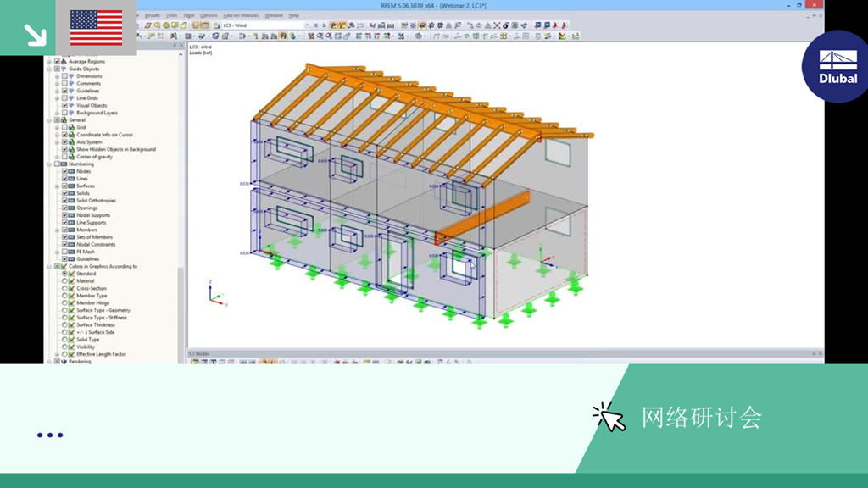
Task: Select Coordinate Info on Cursor row
Action: [104, 135]
